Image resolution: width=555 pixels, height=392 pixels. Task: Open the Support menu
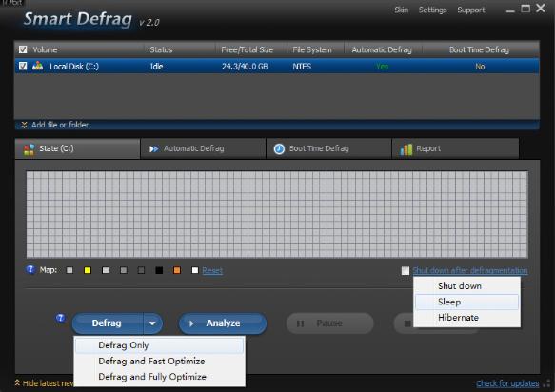471,10
